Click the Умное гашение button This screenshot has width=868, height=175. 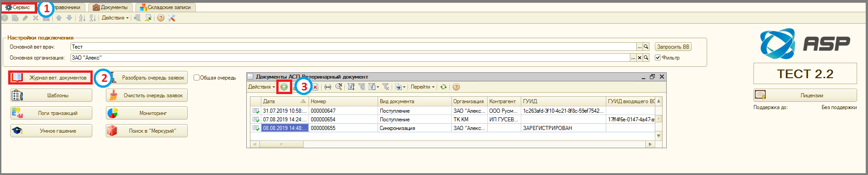point(51,131)
